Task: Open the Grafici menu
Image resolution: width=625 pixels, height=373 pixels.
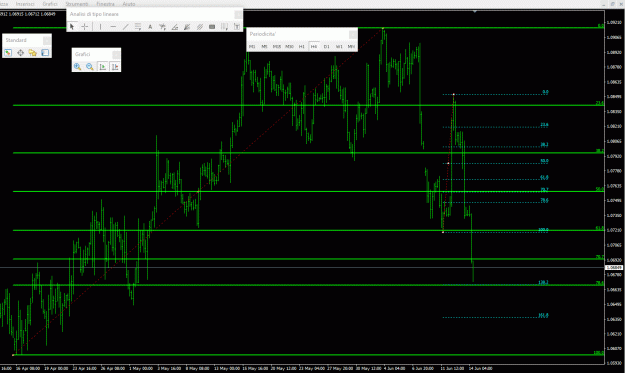Action: [x=50, y=4]
